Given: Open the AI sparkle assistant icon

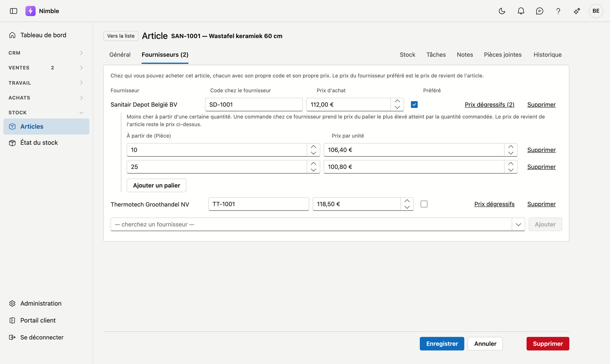Looking at the screenshot, I should (577, 11).
